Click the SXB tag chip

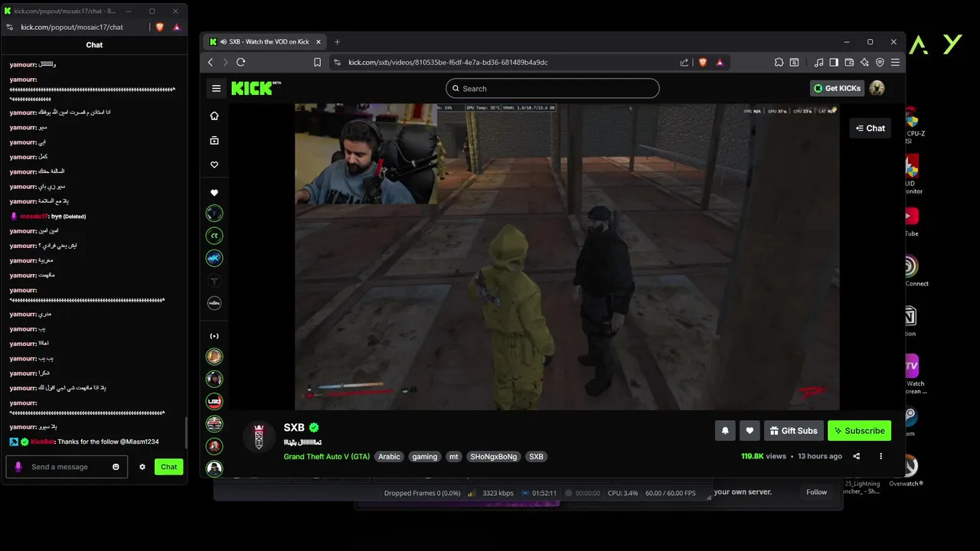tap(536, 457)
